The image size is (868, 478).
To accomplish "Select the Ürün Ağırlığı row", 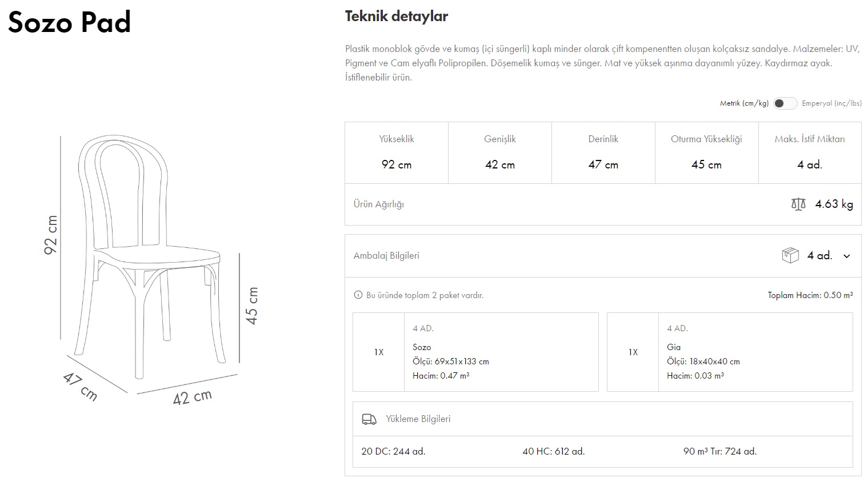I will tap(602, 204).
